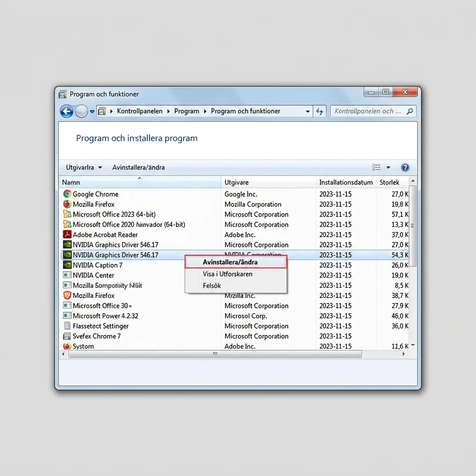The width and height of the screenshot is (476, 476).
Task: Expand the arrow after Program breadcrumb
Action: pos(205,112)
